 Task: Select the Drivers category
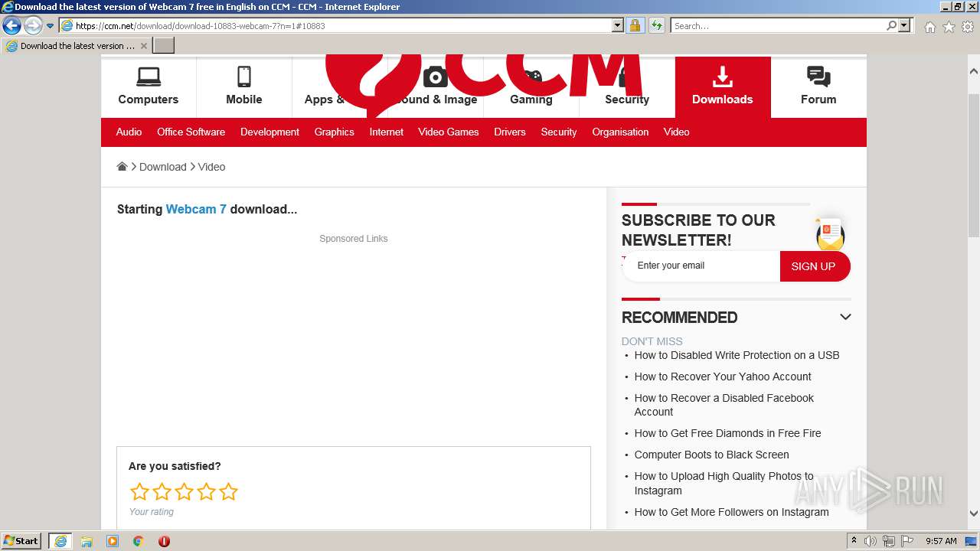pos(509,132)
